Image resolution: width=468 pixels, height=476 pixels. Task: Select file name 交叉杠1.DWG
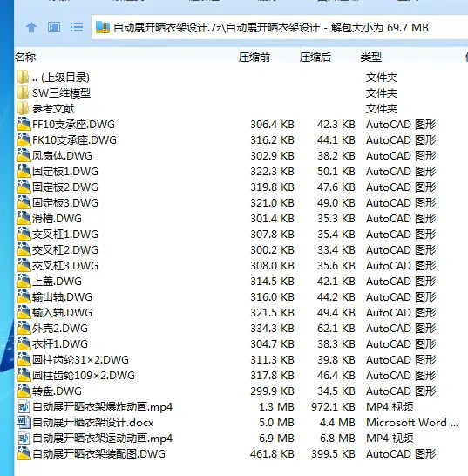pos(65,234)
